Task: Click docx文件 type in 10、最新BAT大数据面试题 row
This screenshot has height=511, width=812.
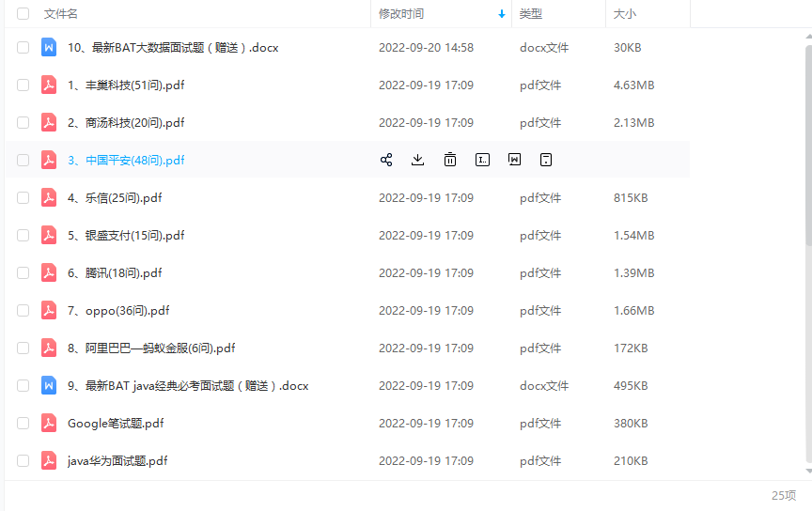Action: (x=544, y=48)
